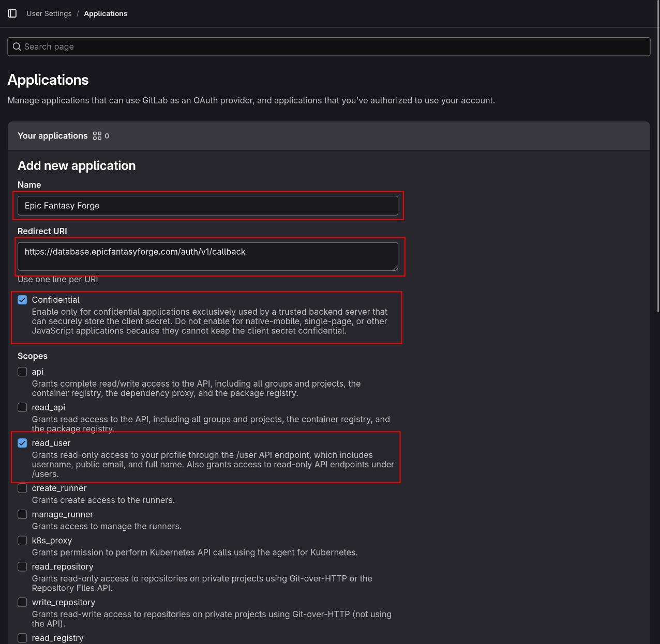Click the search magnifier icon
Screen dimensions: 660x644
tap(17, 47)
